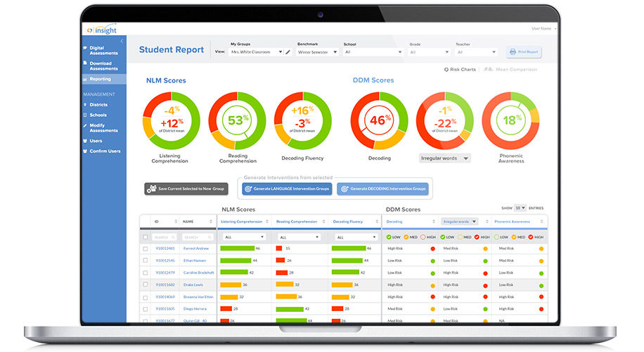The height and width of the screenshot is (352, 644).
Task: Click the Name search field in table
Action: pos(198,237)
